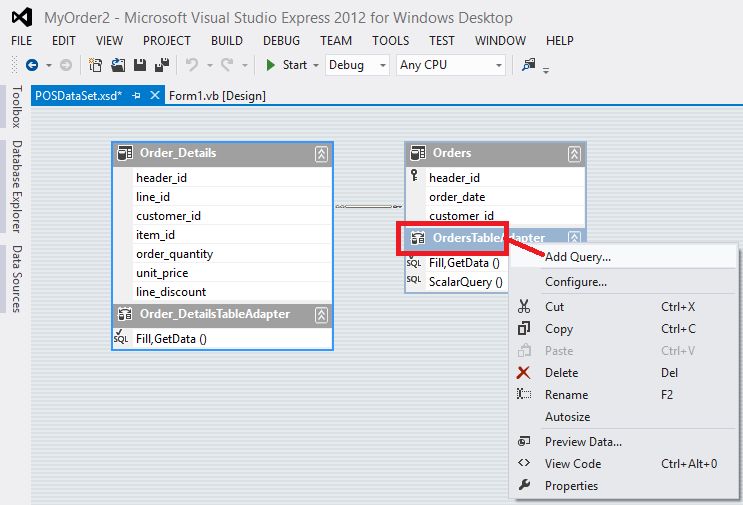The width and height of the screenshot is (743, 505).
Task: Click the View Code brackets icon
Action: [x=524, y=463]
